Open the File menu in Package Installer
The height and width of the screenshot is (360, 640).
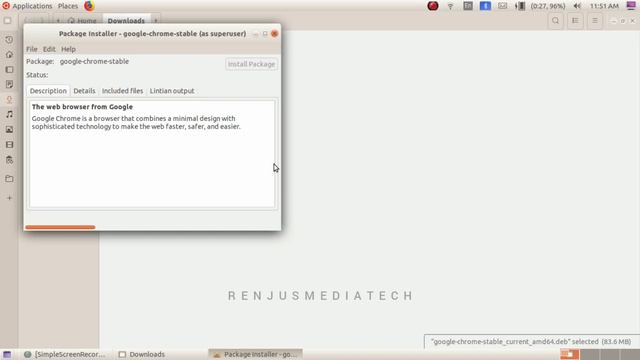point(31,49)
